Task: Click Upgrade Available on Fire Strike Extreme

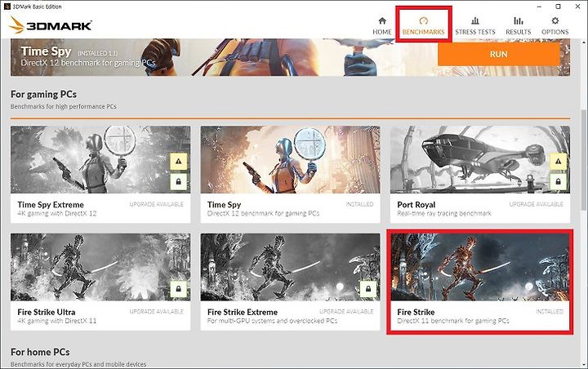Action: click(346, 312)
